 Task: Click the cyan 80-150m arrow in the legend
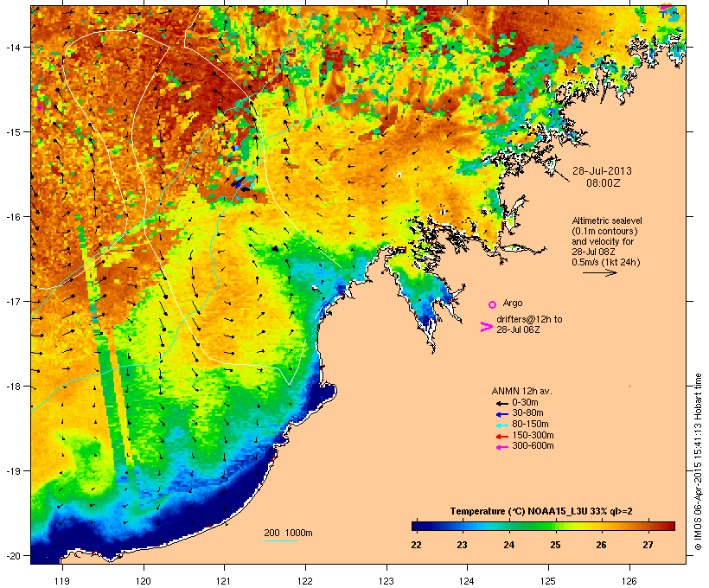(502, 425)
